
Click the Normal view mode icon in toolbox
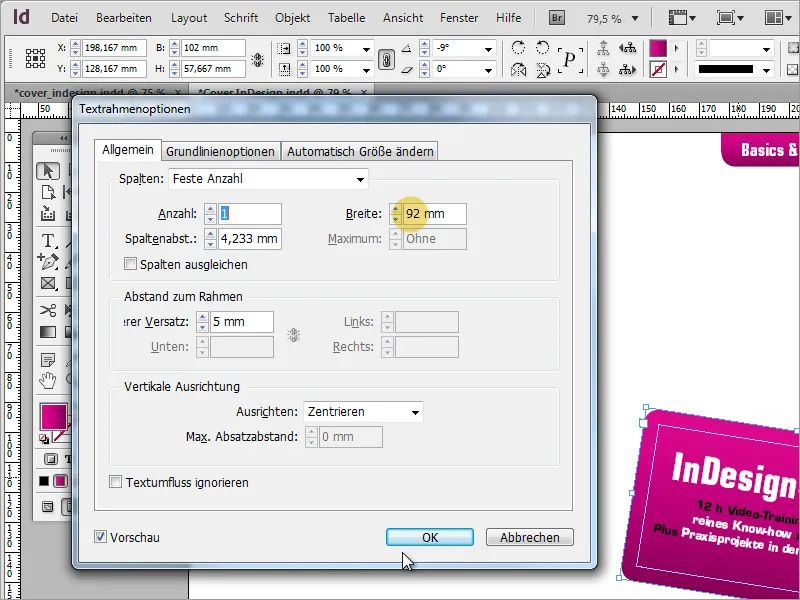tap(47, 507)
